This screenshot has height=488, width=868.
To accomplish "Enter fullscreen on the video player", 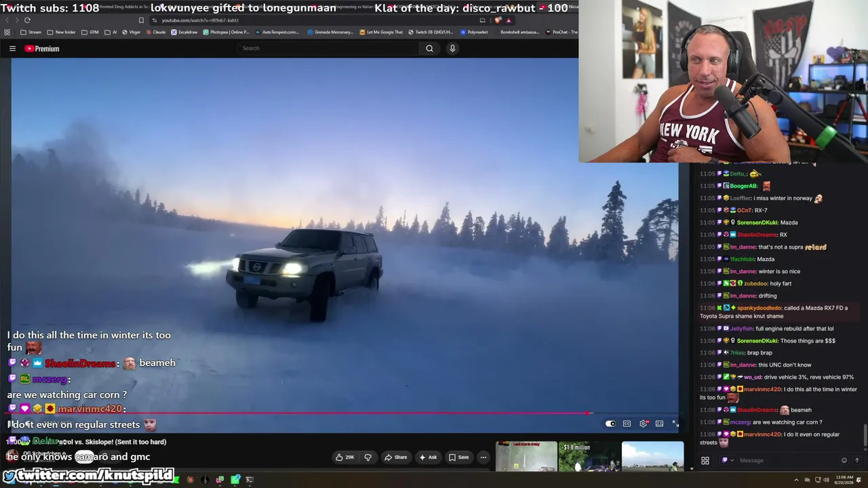I will pyautogui.click(x=675, y=424).
